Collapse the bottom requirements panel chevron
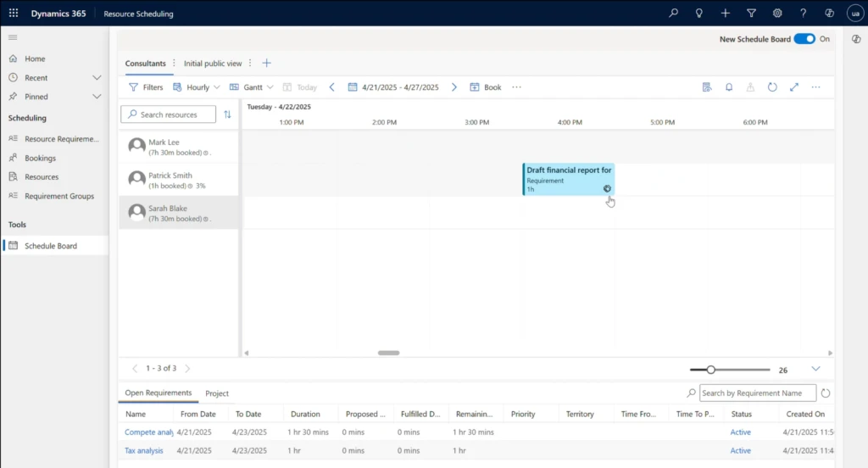 [x=816, y=369]
